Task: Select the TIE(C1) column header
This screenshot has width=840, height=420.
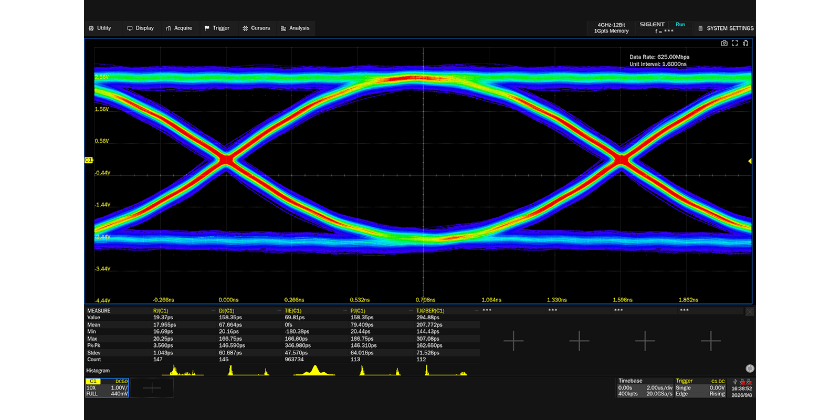Action: pos(293,311)
